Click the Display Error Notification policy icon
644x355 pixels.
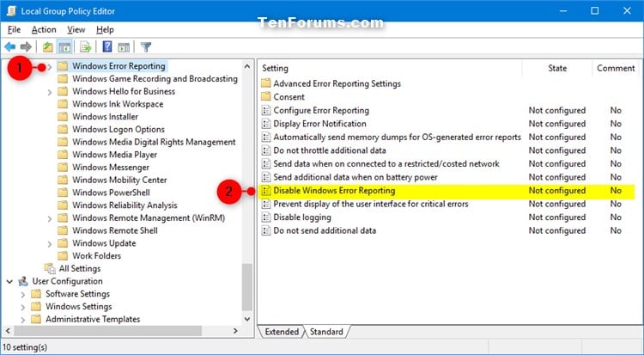click(266, 124)
